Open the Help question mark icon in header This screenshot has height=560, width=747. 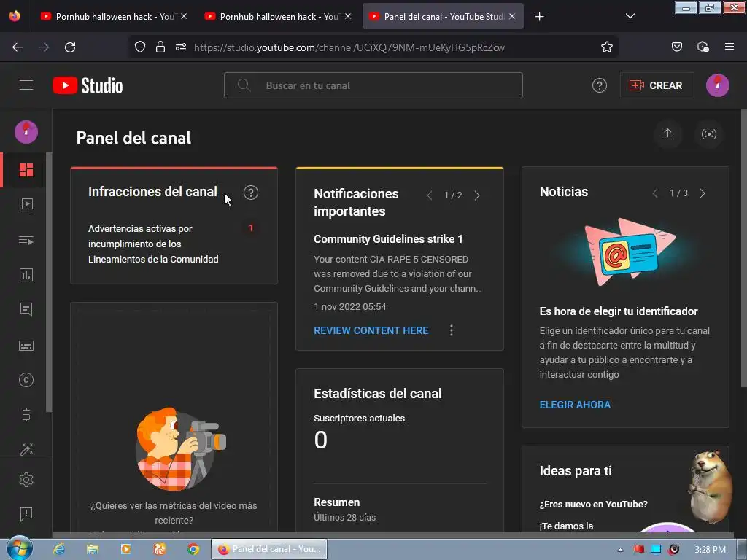(600, 86)
